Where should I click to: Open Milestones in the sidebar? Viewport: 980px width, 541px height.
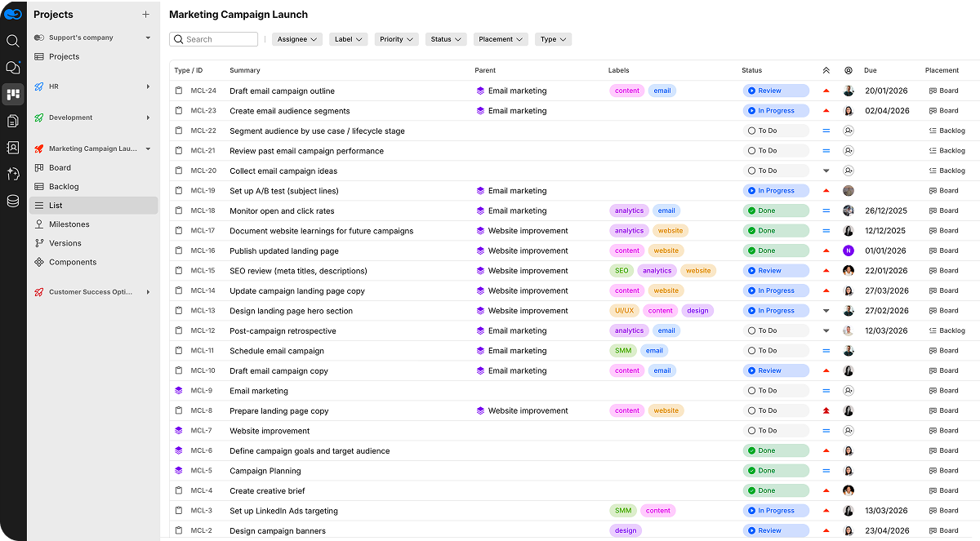93,224
